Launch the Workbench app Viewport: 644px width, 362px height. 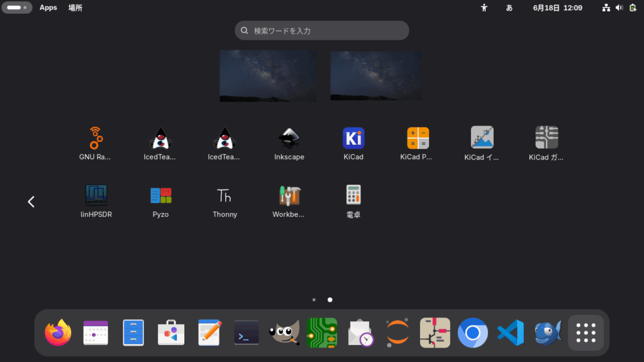click(x=289, y=200)
